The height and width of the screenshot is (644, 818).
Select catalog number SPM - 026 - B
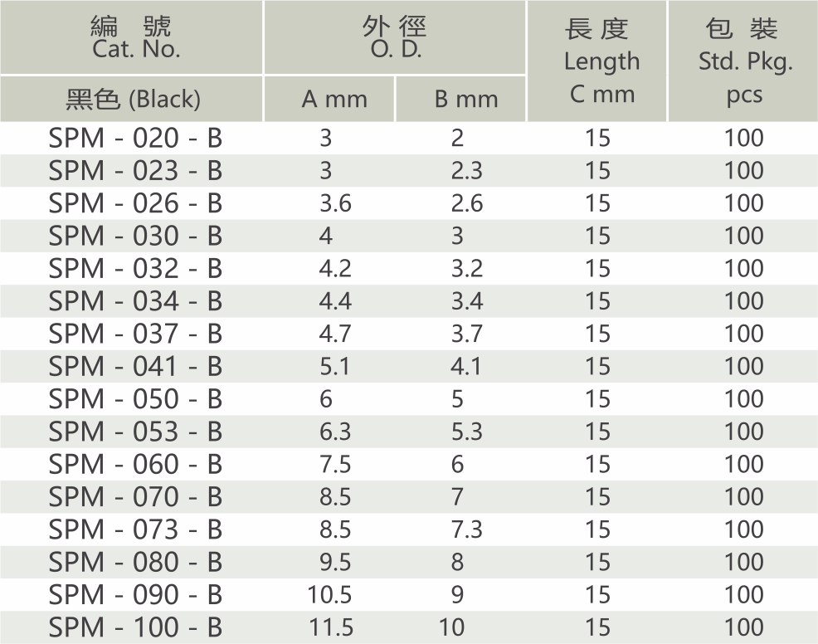[135, 203]
